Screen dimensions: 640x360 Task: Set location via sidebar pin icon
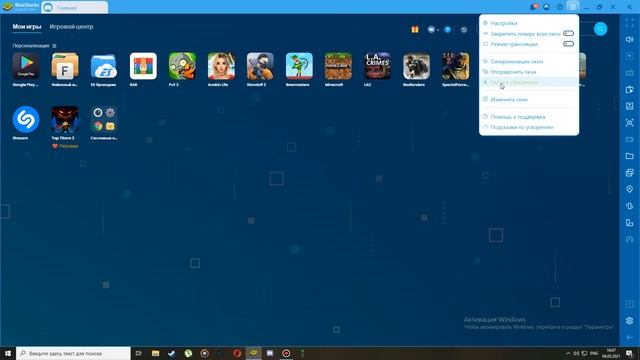point(629,189)
